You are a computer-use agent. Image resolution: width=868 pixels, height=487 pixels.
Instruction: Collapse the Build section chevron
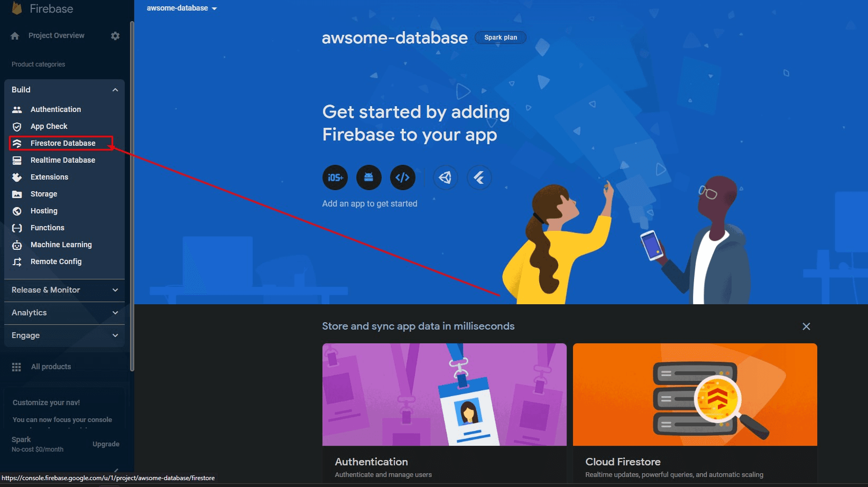coord(115,90)
